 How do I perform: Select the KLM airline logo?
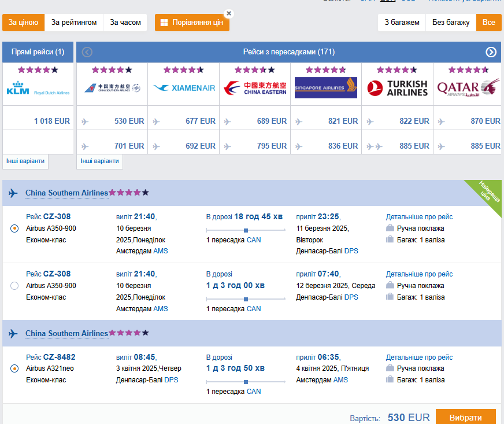click(x=38, y=88)
